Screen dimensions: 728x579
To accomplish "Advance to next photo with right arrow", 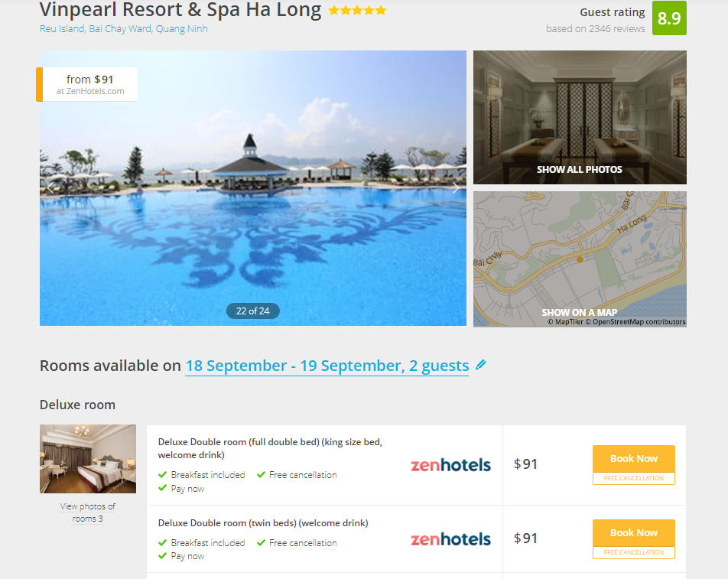I will (456, 187).
